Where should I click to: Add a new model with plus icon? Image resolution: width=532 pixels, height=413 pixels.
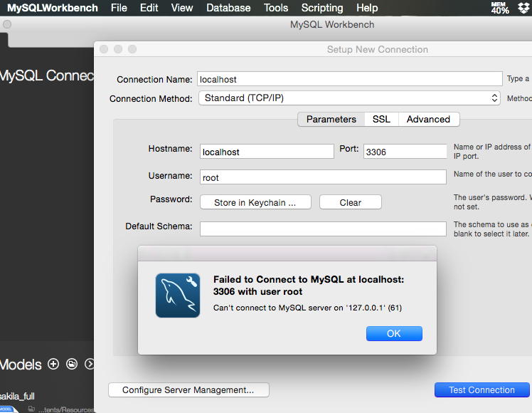53,364
